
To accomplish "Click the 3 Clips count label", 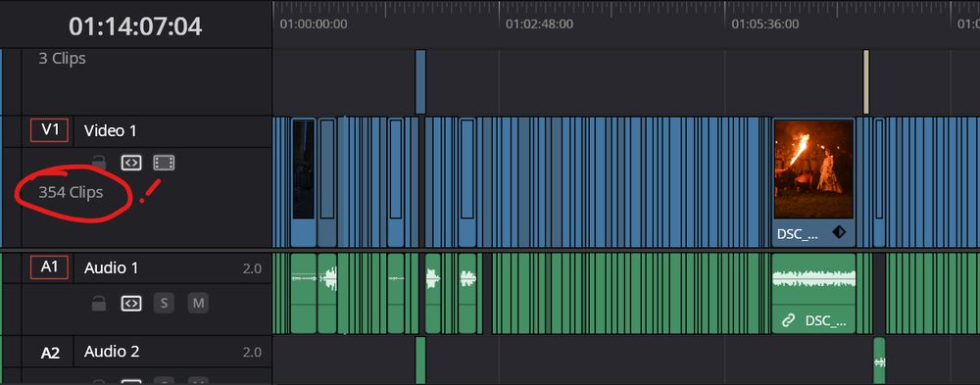I will click(62, 59).
